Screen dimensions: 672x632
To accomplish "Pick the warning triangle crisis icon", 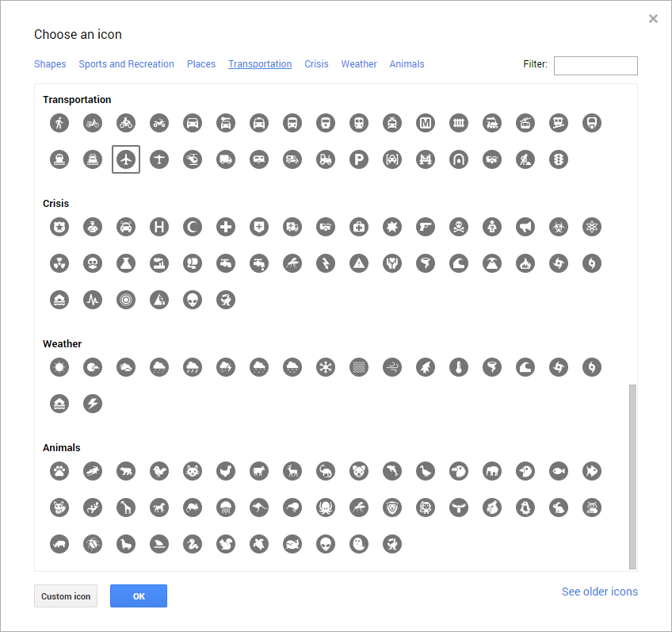I will click(359, 263).
